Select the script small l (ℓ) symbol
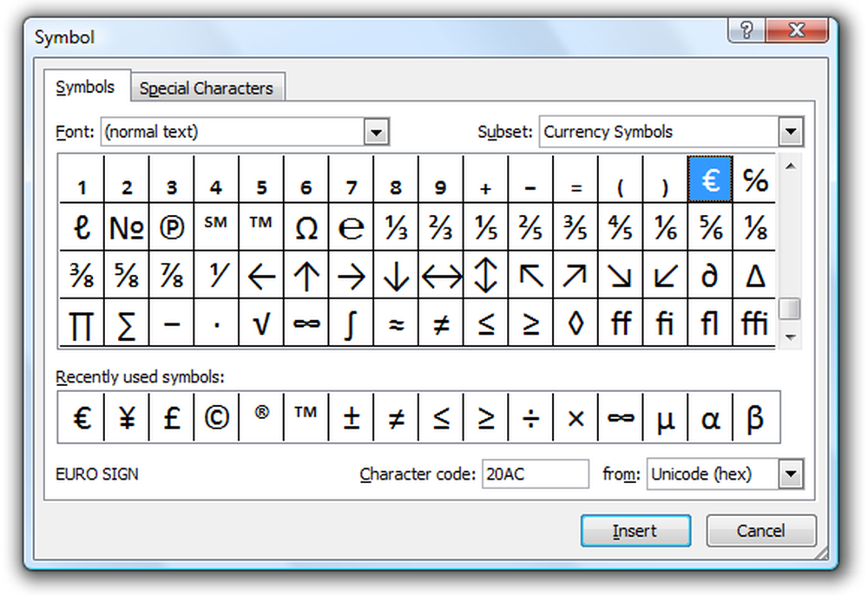868x595 pixels. coord(82,226)
